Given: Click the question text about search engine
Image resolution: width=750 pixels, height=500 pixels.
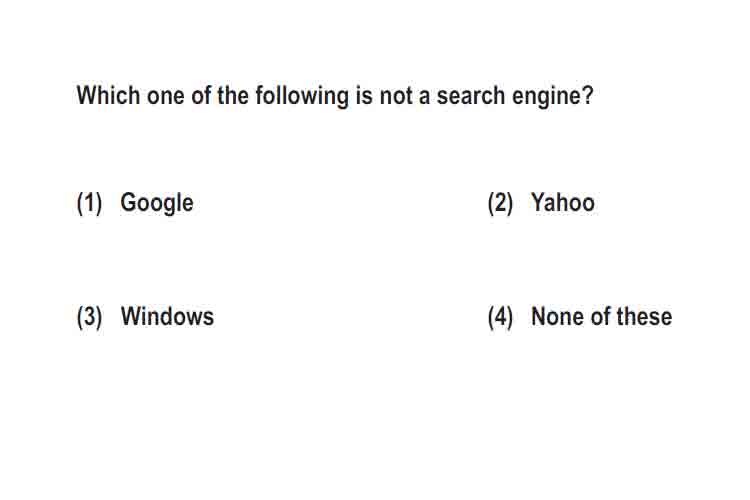Looking at the screenshot, I should click(x=335, y=96).
